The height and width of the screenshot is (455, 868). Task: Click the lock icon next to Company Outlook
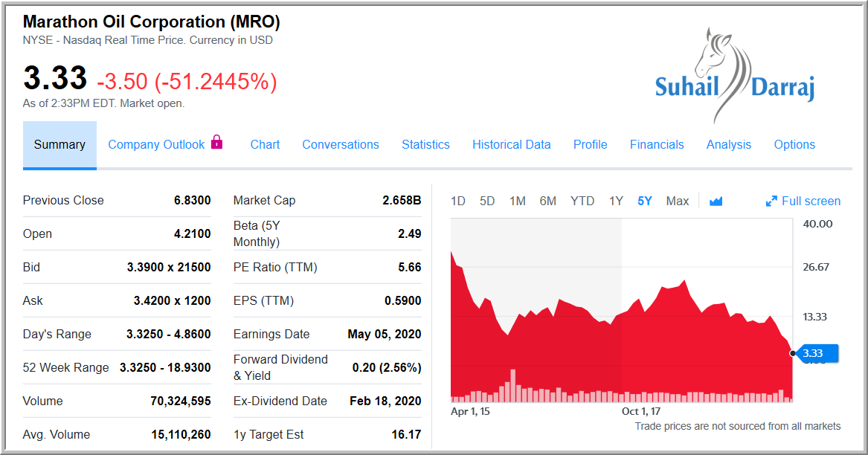click(217, 142)
